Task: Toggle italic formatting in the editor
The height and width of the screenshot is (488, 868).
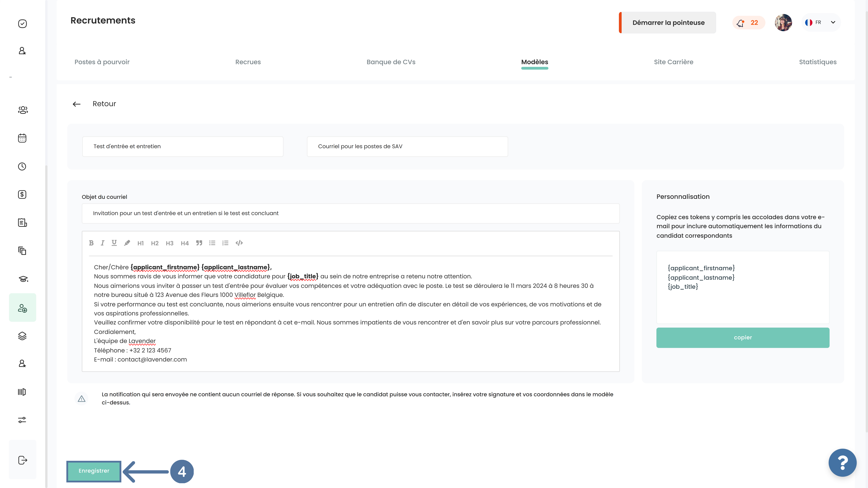Action: (x=102, y=243)
